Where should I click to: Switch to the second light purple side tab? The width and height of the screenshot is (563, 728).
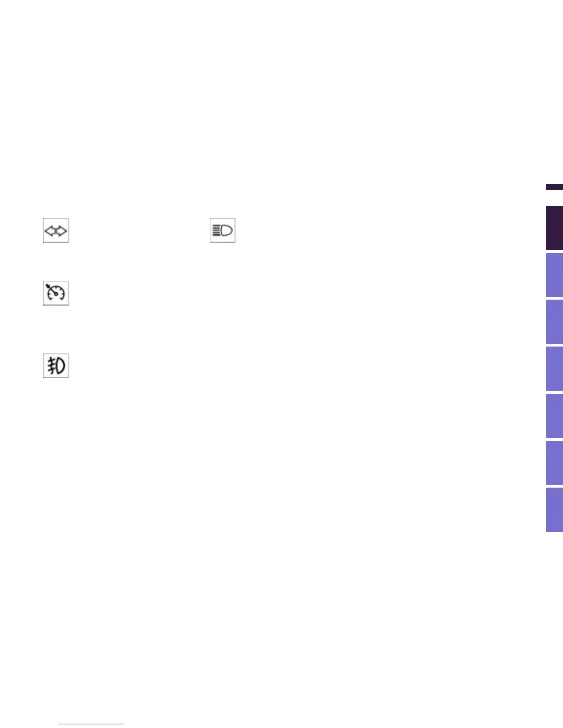tap(554, 322)
